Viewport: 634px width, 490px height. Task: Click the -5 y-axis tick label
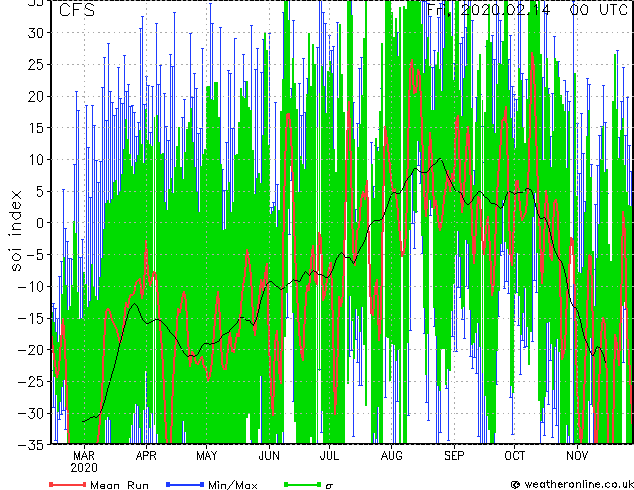pos(35,255)
